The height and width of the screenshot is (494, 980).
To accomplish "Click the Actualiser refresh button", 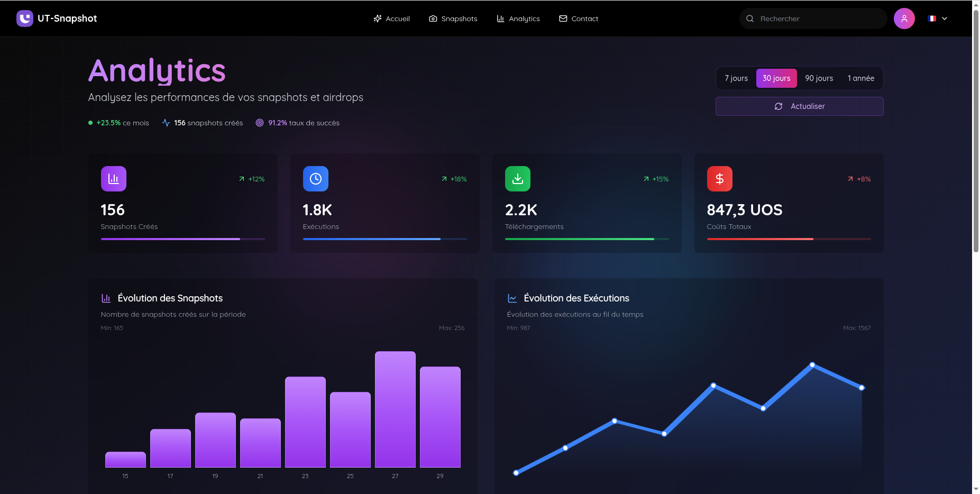I will 799,106.
